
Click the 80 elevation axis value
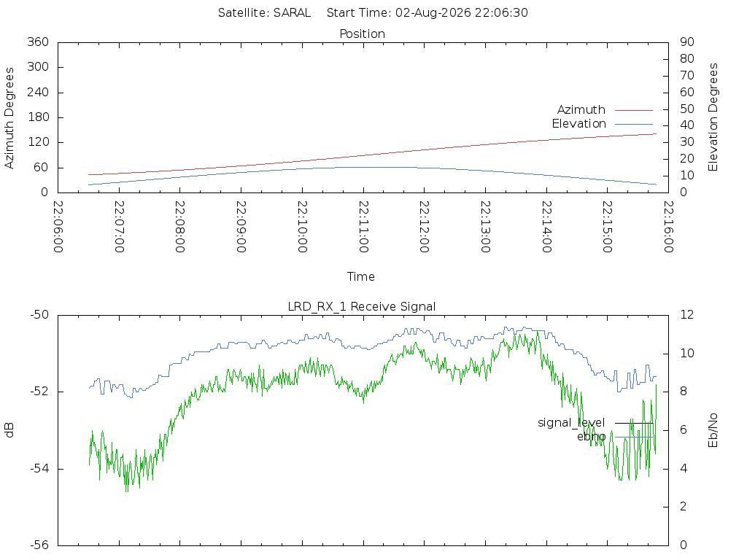[x=687, y=58]
